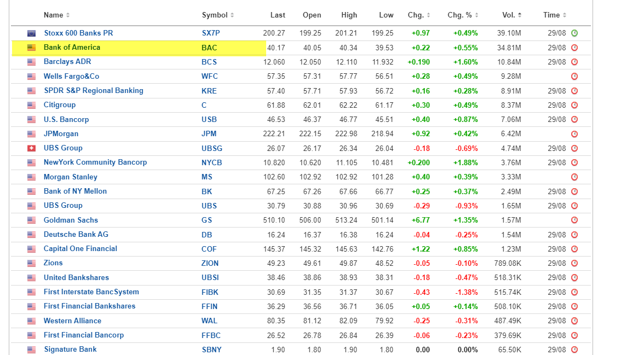Click EU flag icon beside Stoxx 600 Banks
The height and width of the screenshot is (355, 644).
pyautogui.click(x=32, y=33)
